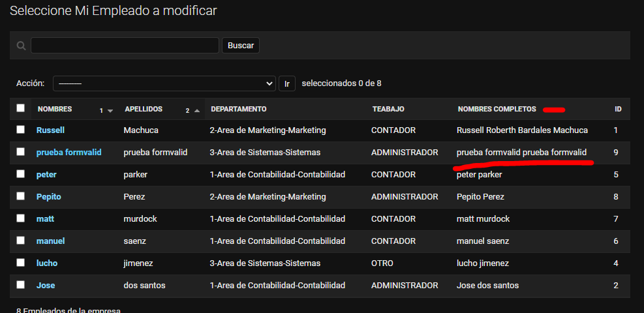This screenshot has height=313, width=644.
Task: Click the search magnifier icon
Action: pyautogui.click(x=21, y=46)
